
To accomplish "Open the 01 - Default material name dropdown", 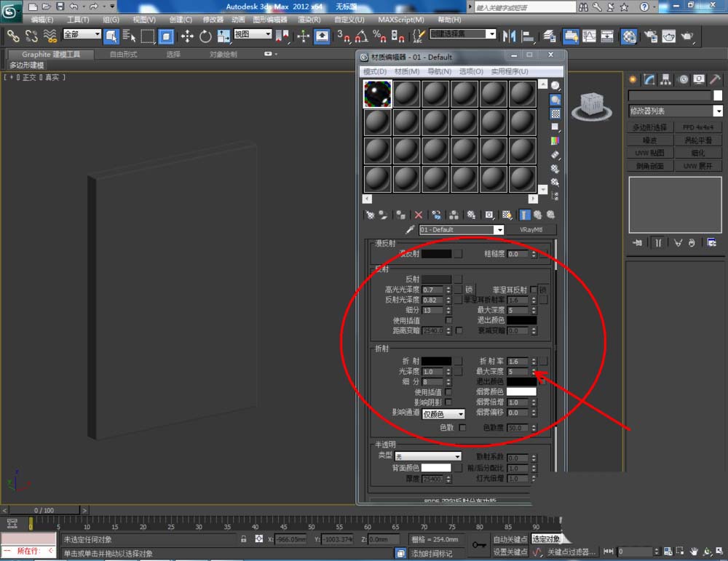I will (462, 229).
